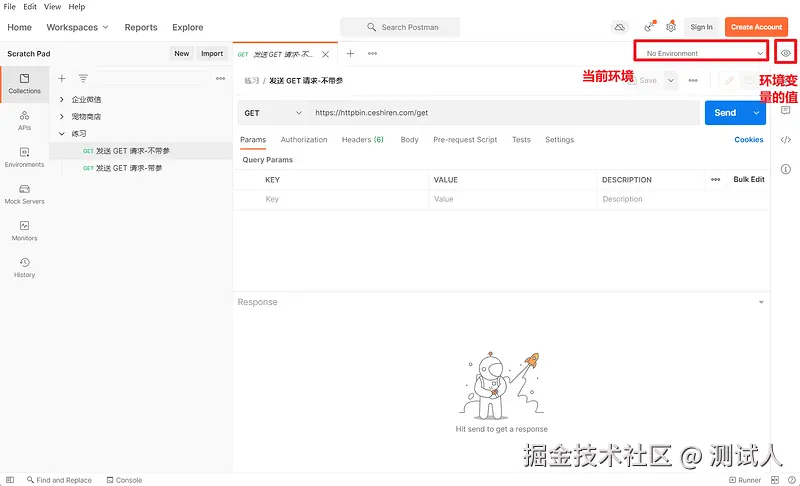Open the Save options dropdown arrow
This screenshot has width=800, height=486.
pos(671,81)
